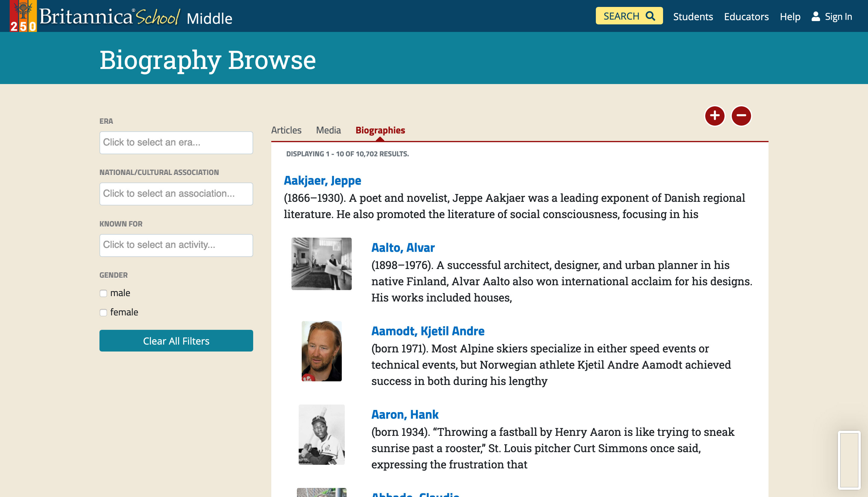Open the Aakjaer, Jeppe biography link
Viewport: 868px width, 497px height.
pos(322,180)
